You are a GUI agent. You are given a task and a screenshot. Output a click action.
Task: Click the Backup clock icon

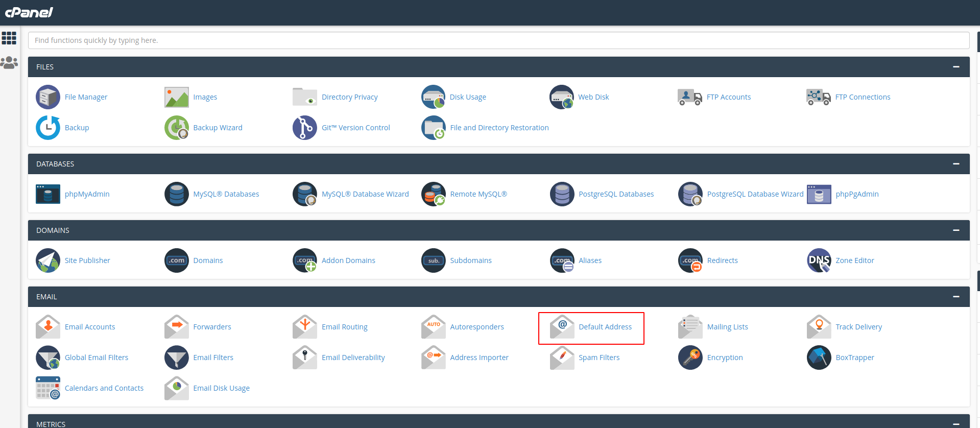(x=48, y=128)
